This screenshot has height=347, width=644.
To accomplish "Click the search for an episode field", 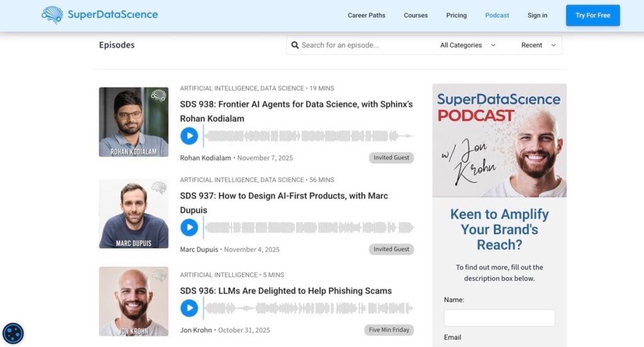I will coord(365,45).
